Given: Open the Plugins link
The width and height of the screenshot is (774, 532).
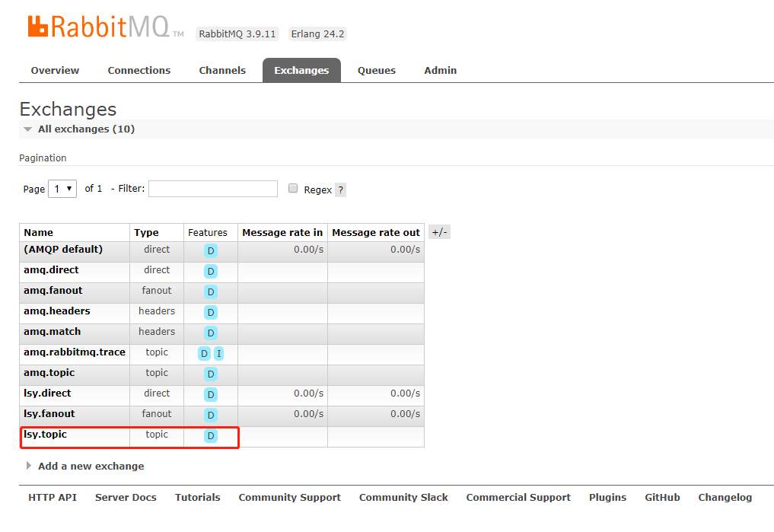Looking at the screenshot, I should [x=607, y=498].
